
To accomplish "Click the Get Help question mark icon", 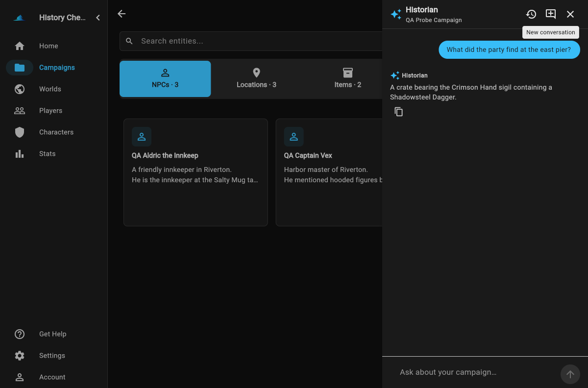I will tap(20, 334).
